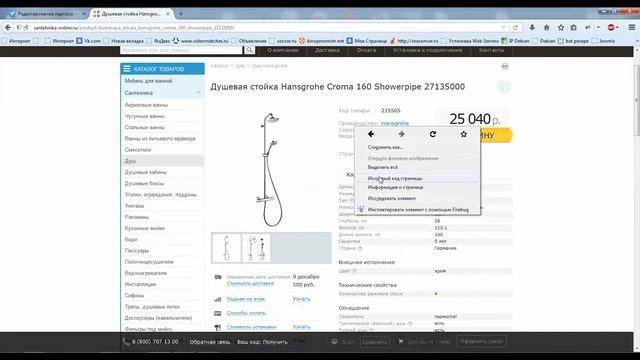Screen dimensions: 640x360
Task: Collapse the Сантехника section arrow
Action: (x=199, y=93)
